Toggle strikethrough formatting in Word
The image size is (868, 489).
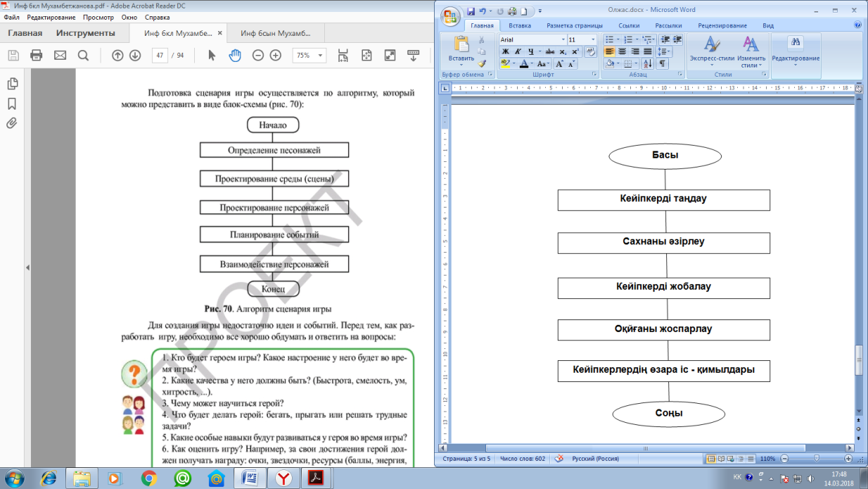point(550,51)
